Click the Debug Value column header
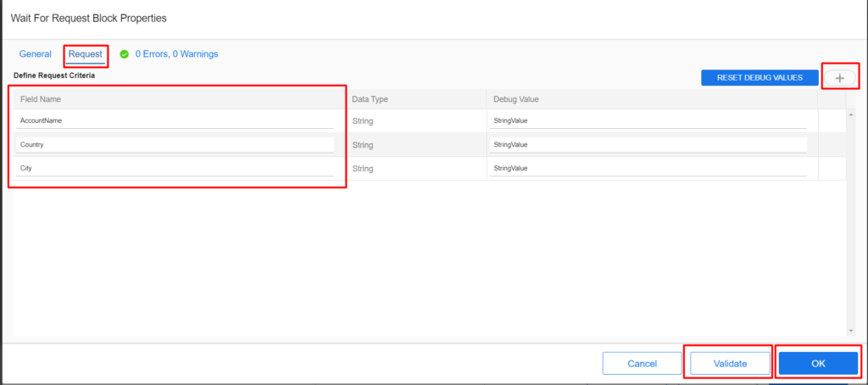 pos(516,99)
